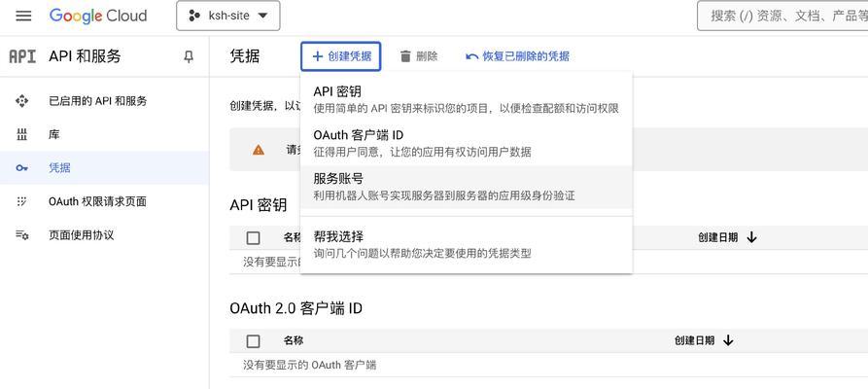Click 创建日期 header in API 密钥 table
The height and width of the screenshot is (389, 868).
coord(718,237)
